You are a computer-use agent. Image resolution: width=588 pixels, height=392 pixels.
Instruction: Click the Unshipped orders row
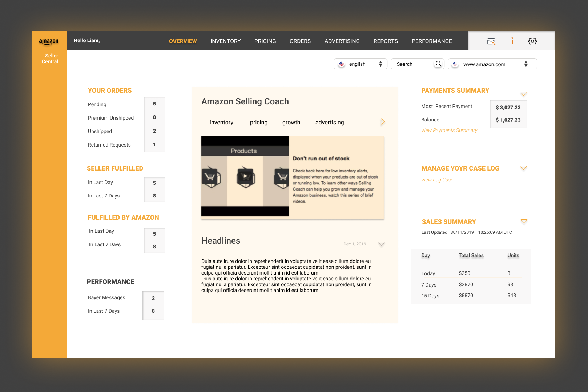coord(126,131)
